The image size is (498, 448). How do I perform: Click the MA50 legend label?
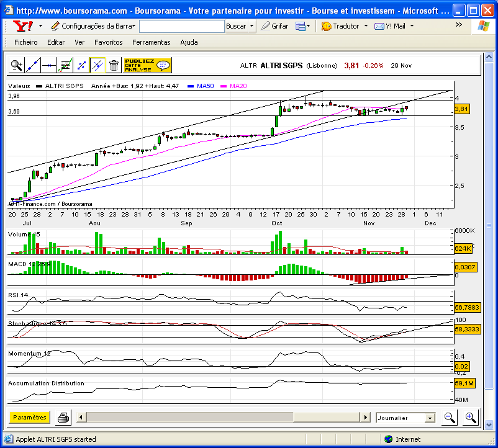tap(205, 86)
